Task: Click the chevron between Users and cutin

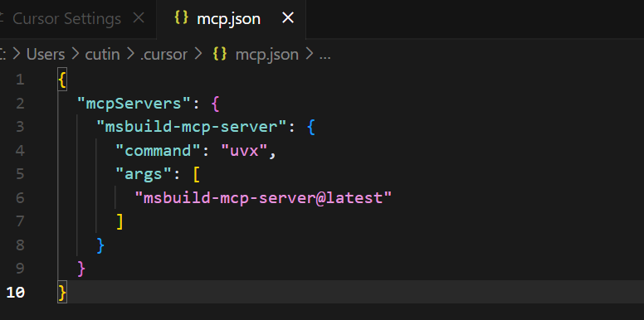Action: [x=76, y=55]
